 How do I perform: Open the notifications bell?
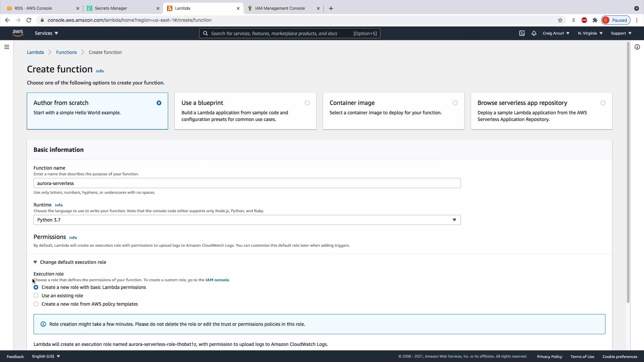[534, 33]
